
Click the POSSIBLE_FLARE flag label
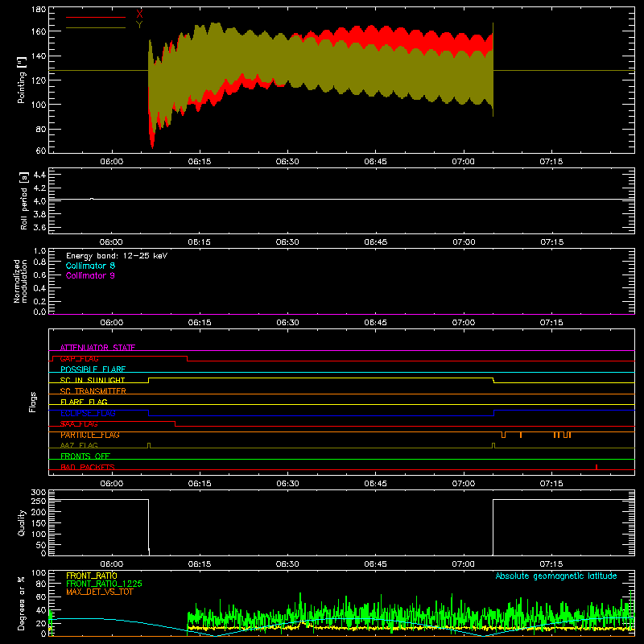(x=93, y=369)
